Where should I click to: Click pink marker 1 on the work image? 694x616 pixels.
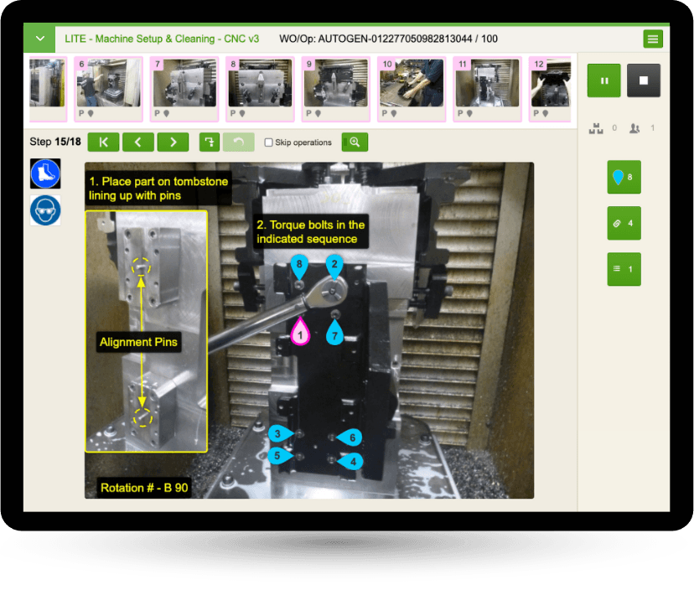click(302, 334)
